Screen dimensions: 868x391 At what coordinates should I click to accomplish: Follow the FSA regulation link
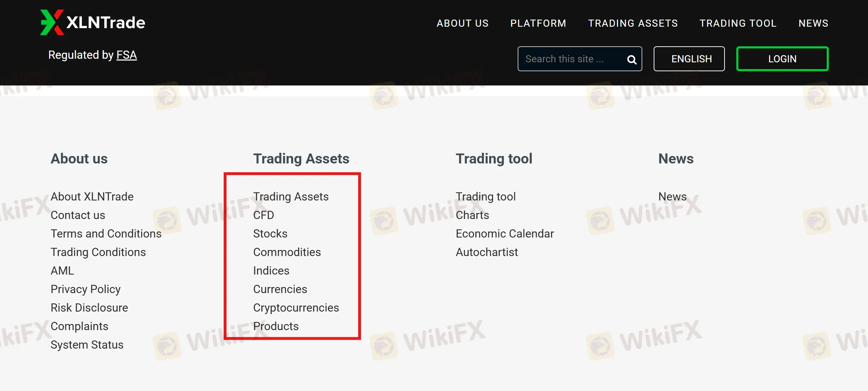coord(126,55)
